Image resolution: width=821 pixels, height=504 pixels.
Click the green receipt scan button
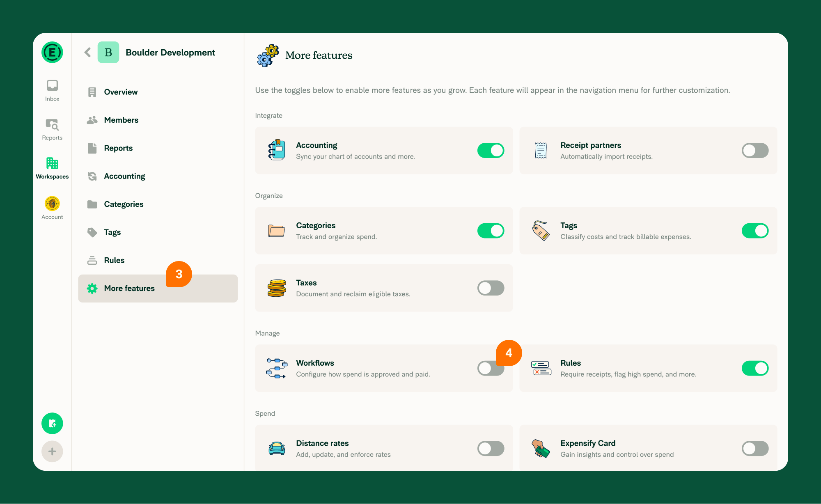(x=52, y=423)
